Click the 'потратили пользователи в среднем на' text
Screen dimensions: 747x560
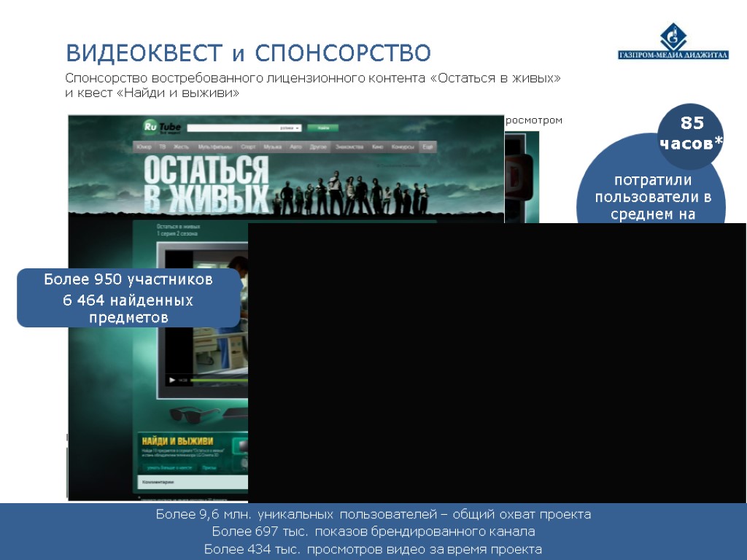[x=653, y=197]
